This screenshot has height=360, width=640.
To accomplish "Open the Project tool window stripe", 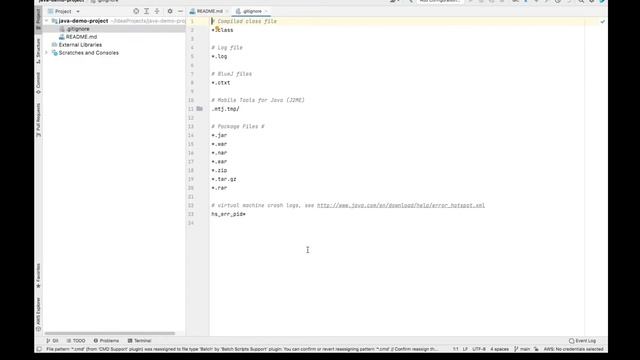I will pos(38,19).
